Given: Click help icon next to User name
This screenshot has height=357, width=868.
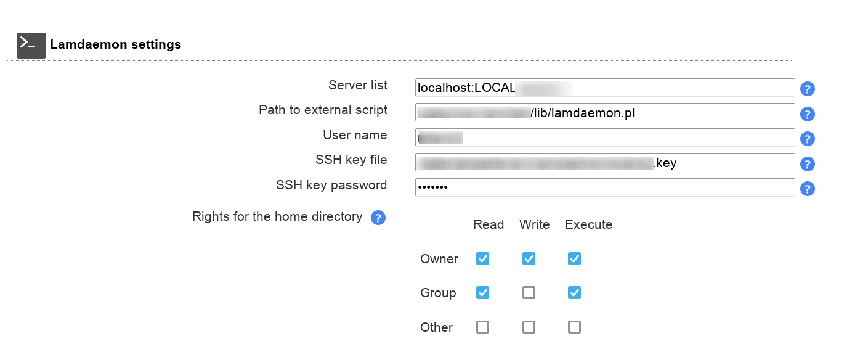Looking at the screenshot, I should pyautogui.click(x=807, y=139).
